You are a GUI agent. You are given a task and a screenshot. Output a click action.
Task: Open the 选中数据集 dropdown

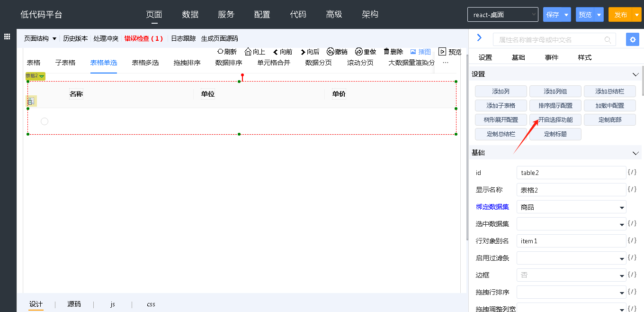pyautogui.click(x=572, y=224)
